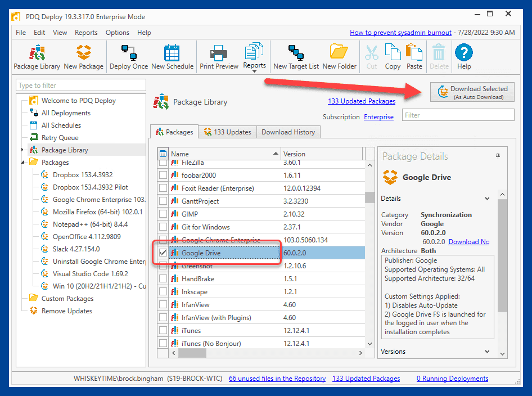
Task: Sort by the Name column arrow
Action: pyautogui.click(x=276, y=154)
